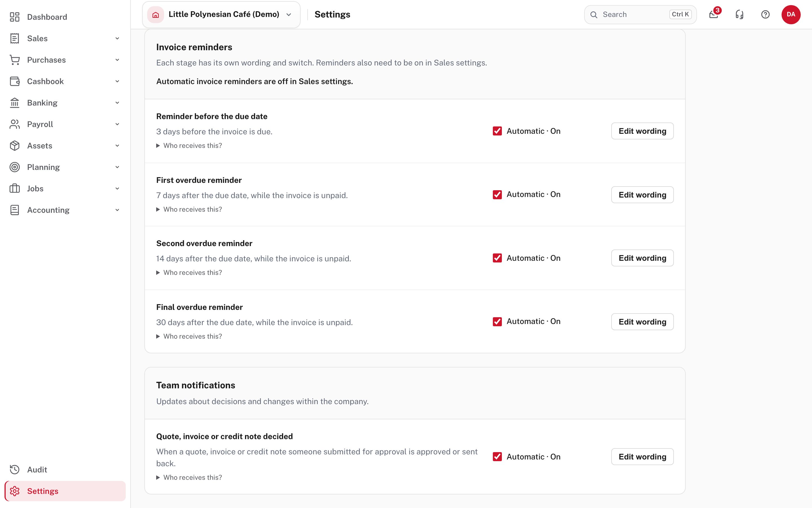Toggle Automatic for Second overdue reminder

coord(497,258)
